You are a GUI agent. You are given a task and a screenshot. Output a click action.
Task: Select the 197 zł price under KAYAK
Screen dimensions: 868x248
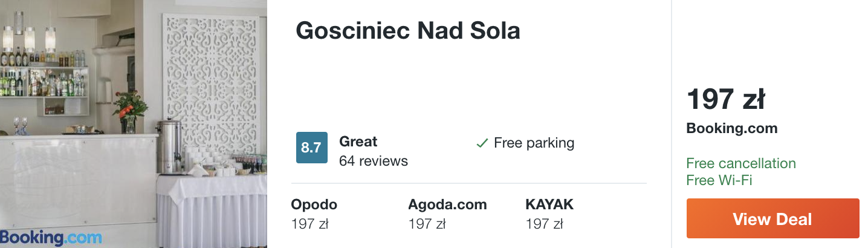click(x=544, y=224)
